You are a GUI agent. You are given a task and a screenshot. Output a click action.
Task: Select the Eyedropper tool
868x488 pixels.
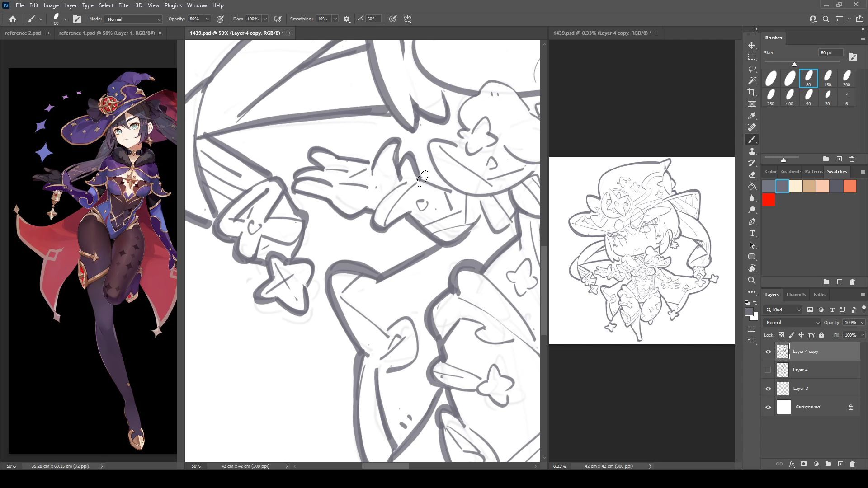click(x=752, y=116)
